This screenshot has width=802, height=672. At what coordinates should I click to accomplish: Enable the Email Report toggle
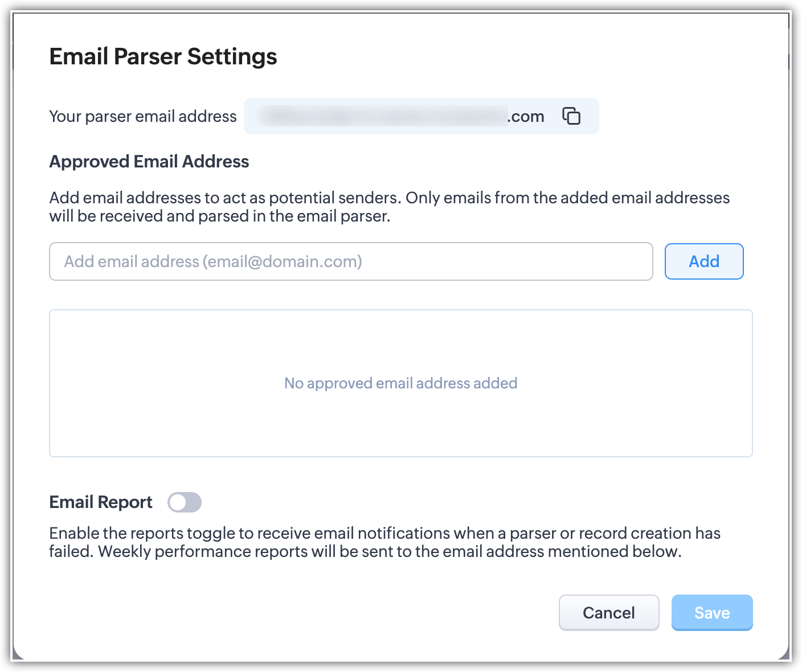click(185, 502)
